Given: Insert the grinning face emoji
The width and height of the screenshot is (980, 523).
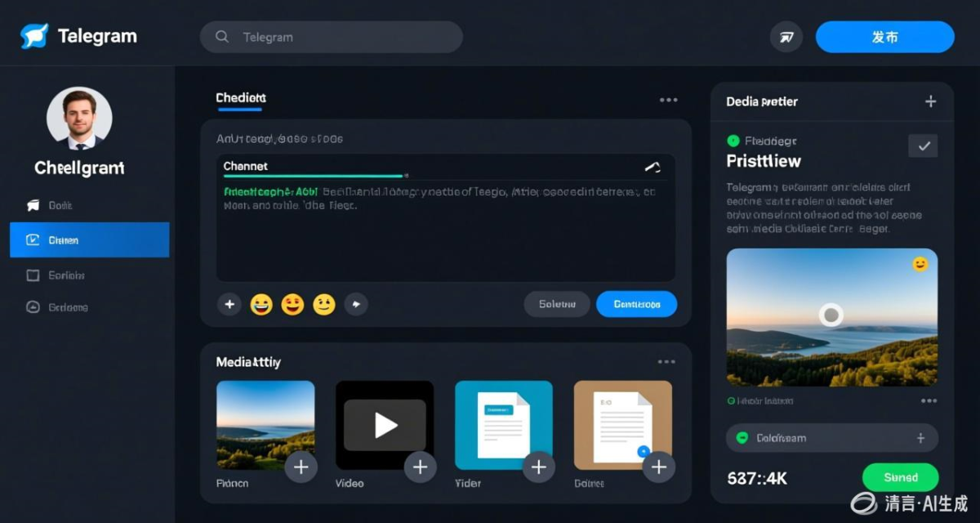Looking at the screenshot, I should click(x=261, y=305).
